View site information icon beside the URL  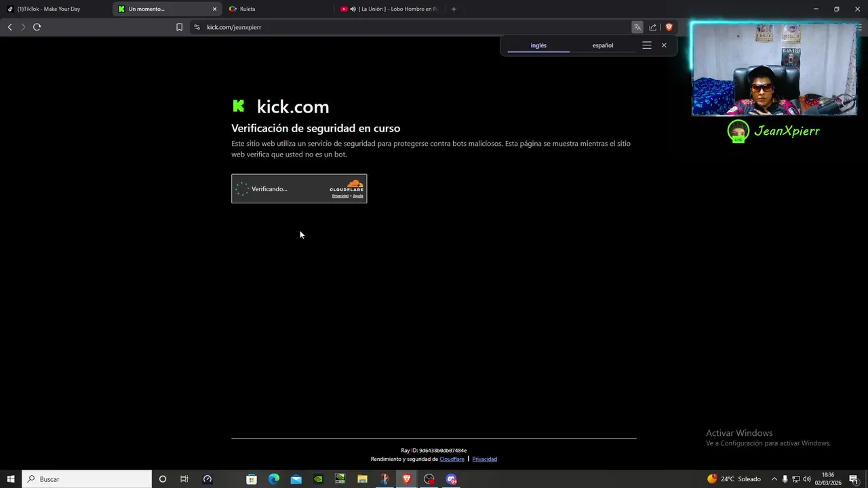(197, 27)
